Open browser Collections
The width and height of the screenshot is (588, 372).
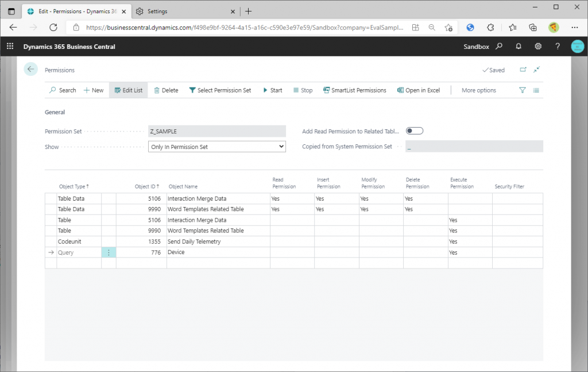[532, 28]
